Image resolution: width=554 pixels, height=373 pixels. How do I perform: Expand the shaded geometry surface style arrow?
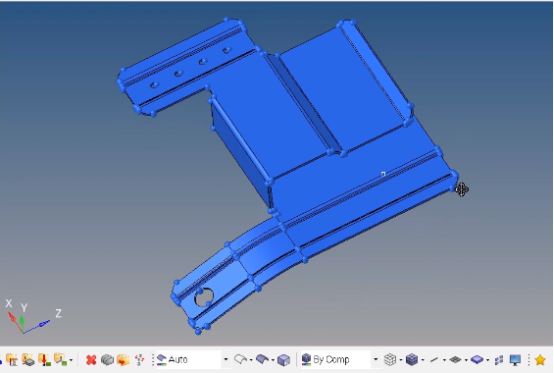click(273, 360)
